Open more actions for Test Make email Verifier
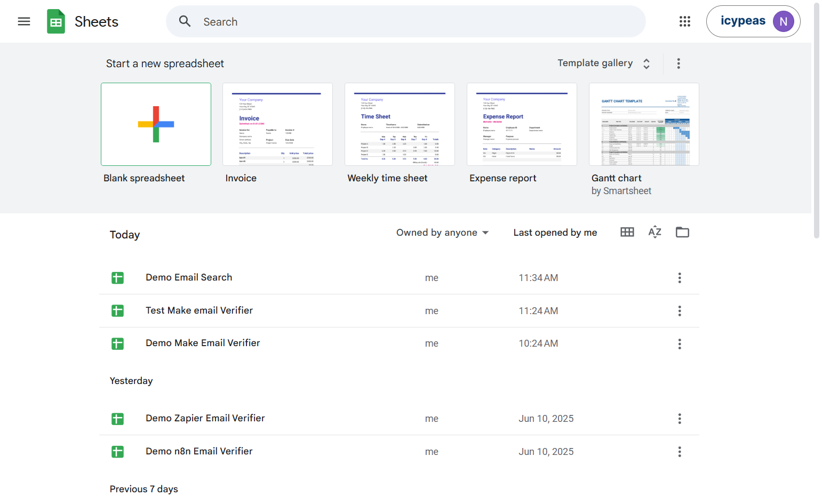This screenshot has width=822, height=504. [x=680, y=311]
